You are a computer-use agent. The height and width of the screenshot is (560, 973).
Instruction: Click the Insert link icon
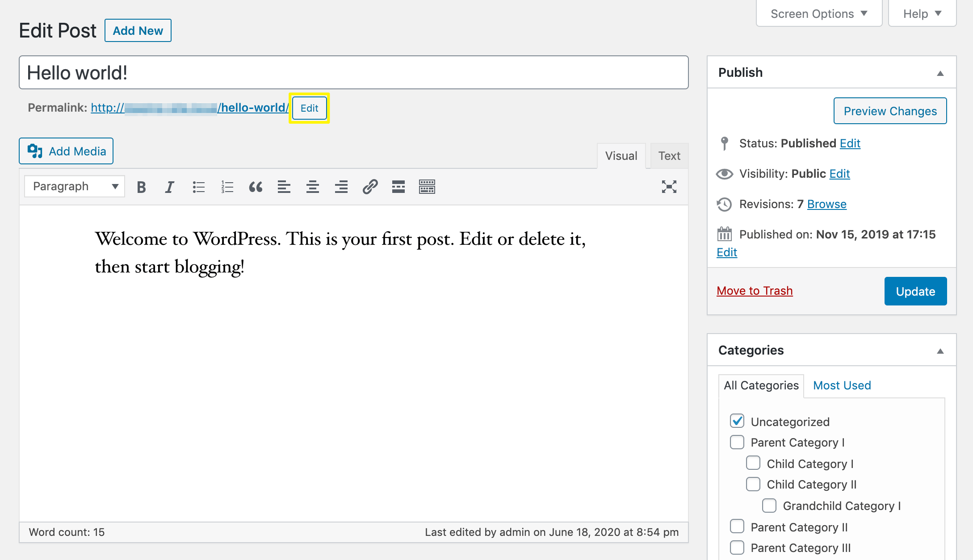[370, 187]
